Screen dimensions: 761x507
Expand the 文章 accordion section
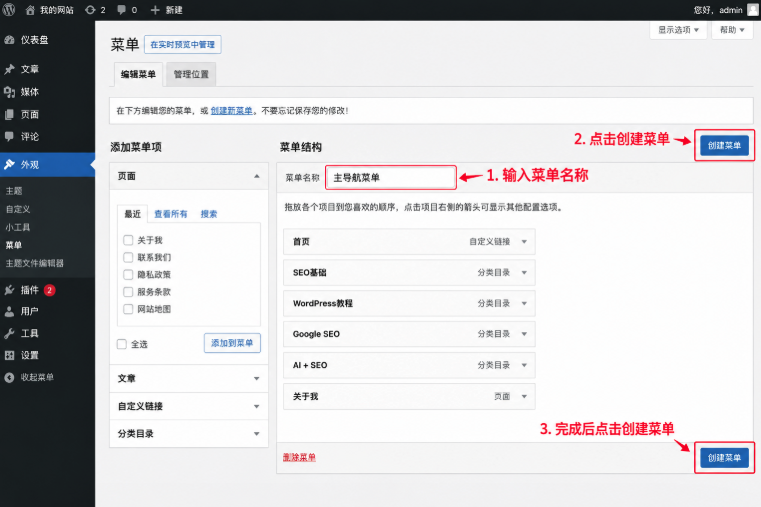189,378
